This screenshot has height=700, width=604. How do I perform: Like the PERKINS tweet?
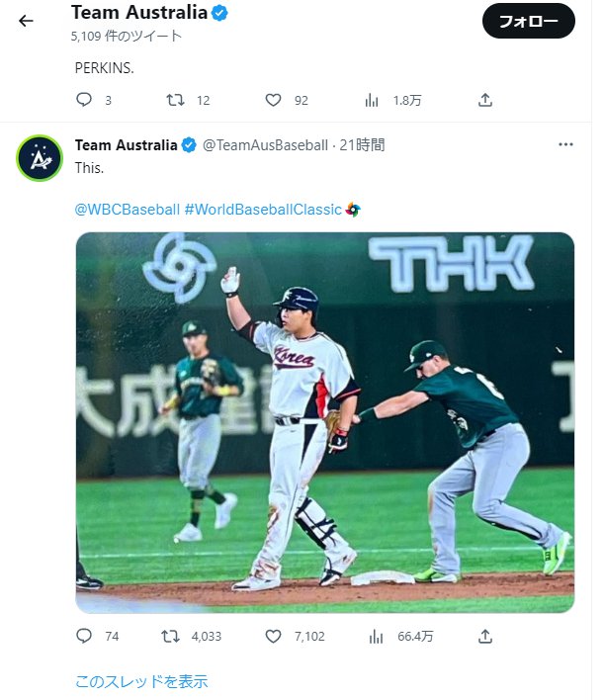[x=274, y=100]
